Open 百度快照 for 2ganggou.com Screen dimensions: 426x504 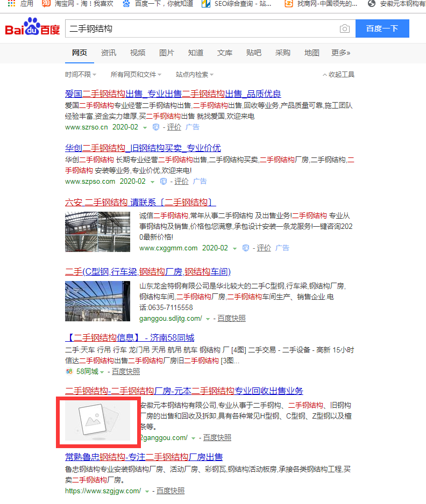(217, 438)
